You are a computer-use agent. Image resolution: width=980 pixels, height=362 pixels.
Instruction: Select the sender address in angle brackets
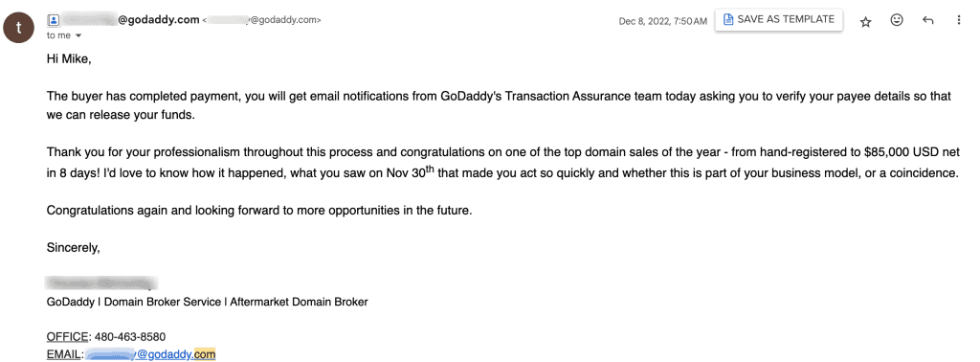click(262, 21)
